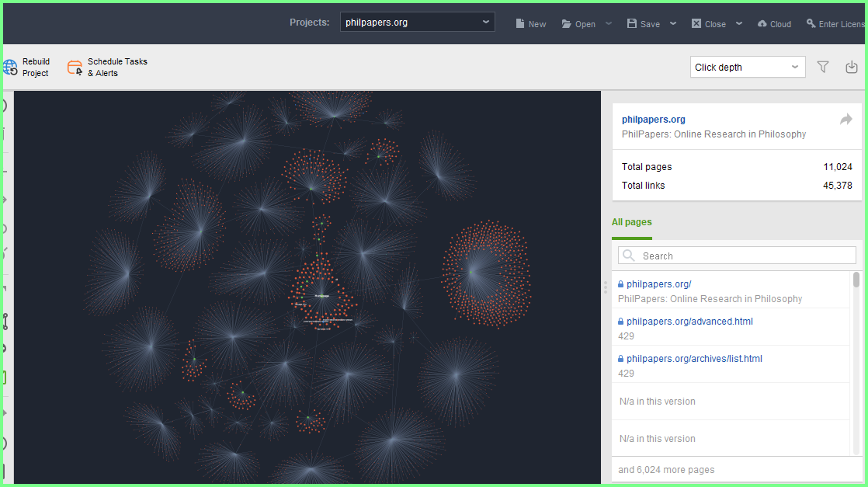Select the All pages tab
This screenshot has width=868, height=487.
coord(632,222)
